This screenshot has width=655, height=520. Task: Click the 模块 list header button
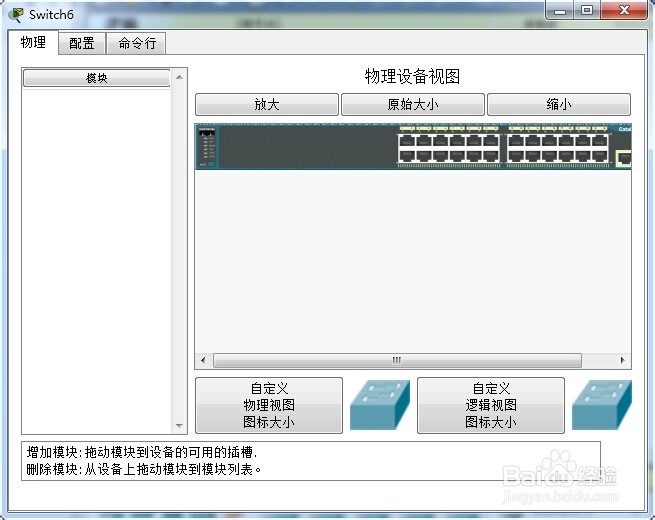(x=96, y=78)
